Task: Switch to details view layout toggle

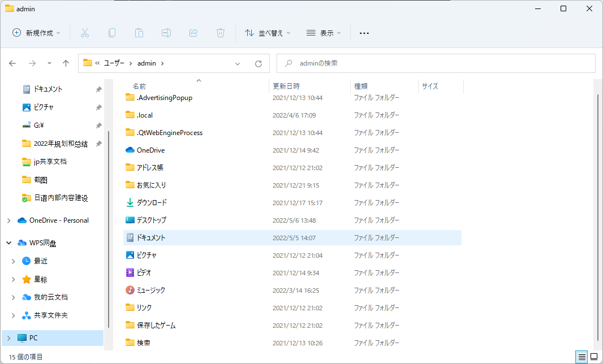Action: pos(581,357)
